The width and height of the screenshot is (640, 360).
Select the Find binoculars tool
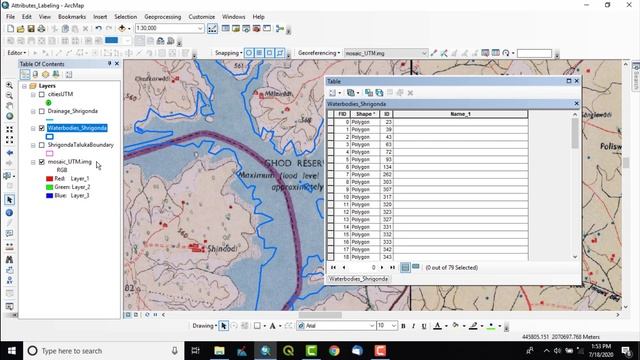pos(9,259)
